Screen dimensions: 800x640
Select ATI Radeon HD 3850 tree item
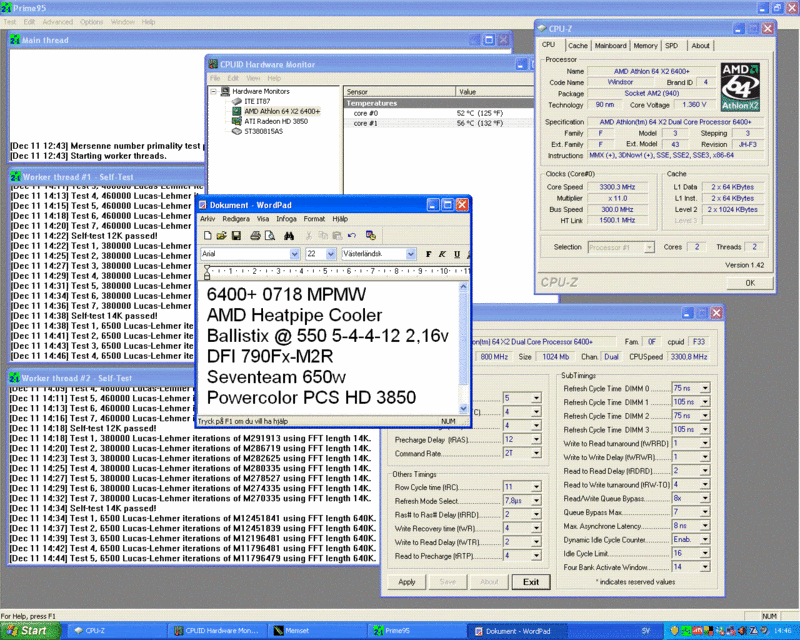[276, 121]
